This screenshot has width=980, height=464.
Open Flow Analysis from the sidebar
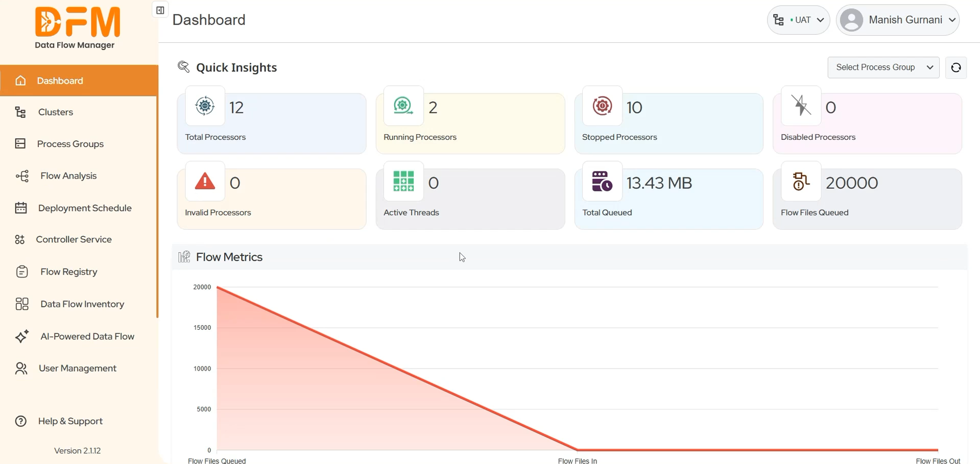68,176
